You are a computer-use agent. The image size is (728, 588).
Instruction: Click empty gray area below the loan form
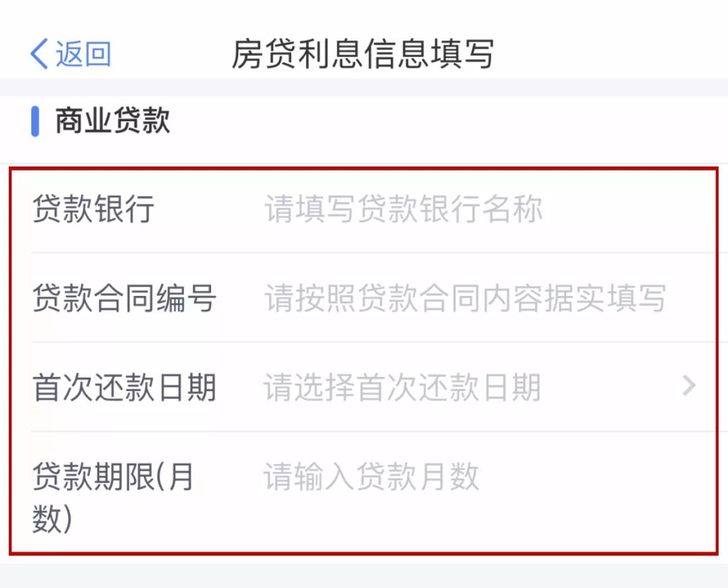[x=364, y=575]
